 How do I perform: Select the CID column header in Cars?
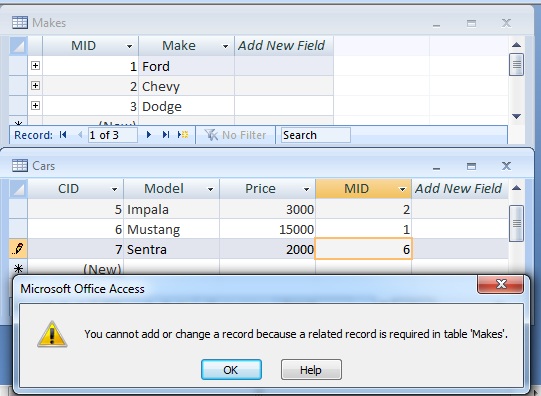coord(68,189)
